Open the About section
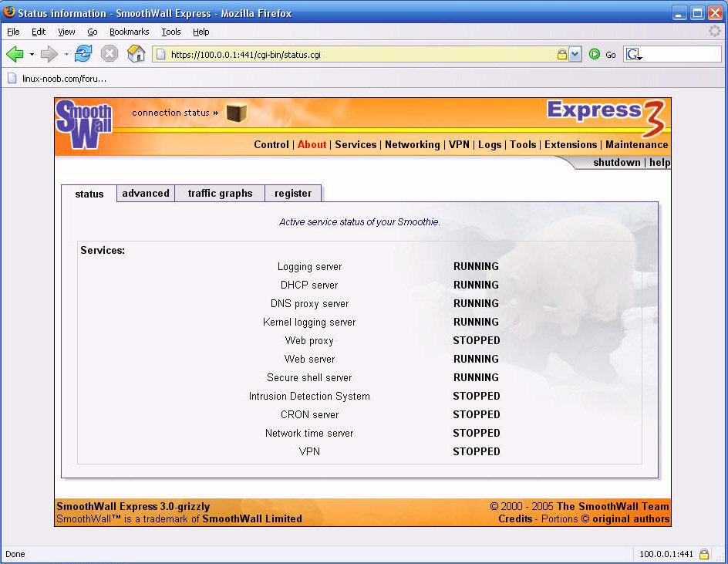The height and width of the screenshot is (564, 728). (312, 144)
